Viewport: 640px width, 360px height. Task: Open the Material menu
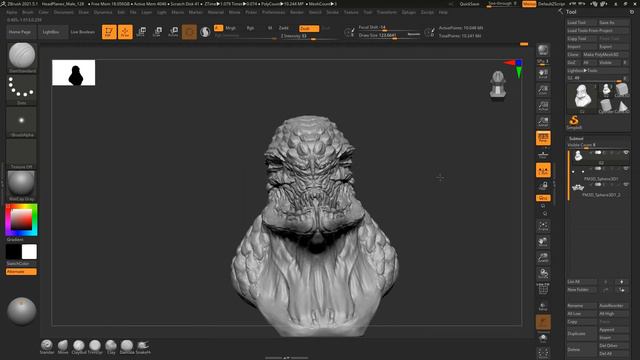[216, 13]
